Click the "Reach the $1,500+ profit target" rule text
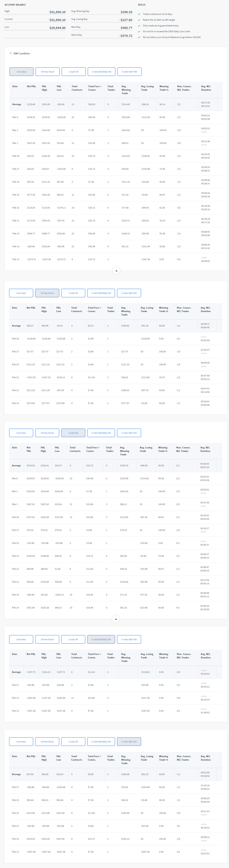The width and height of the screenshot is (229, 868). 159,20
